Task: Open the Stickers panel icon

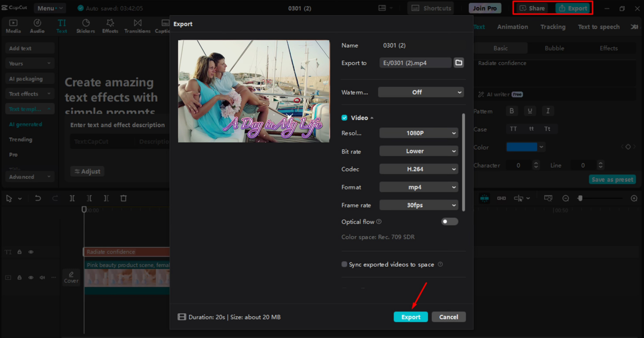Action: click(x=86, y=26)
